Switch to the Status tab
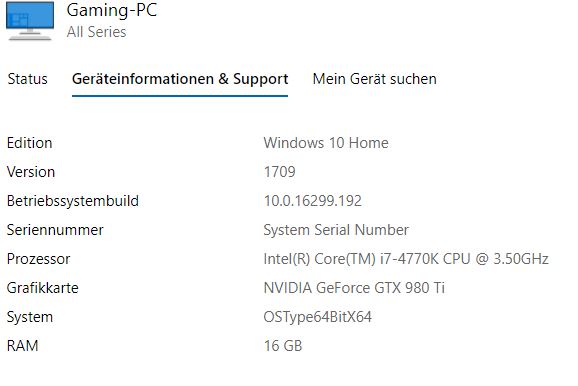The image size is (578, 386). click(28, 79)
